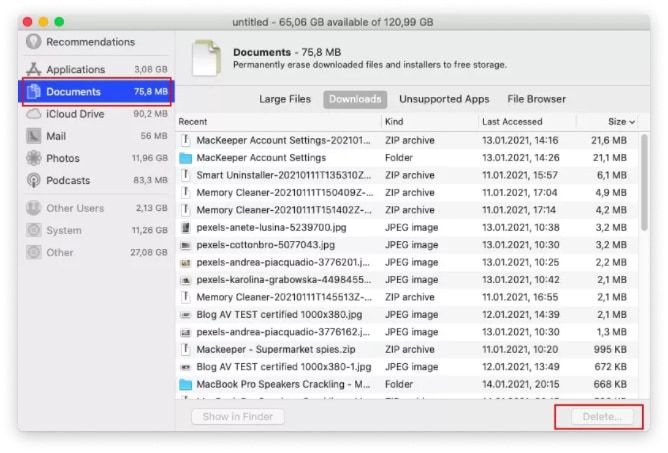The image size is (668, 453).
Task: Select iCloud Drive in the sidebar
Action: click(96, 114)
